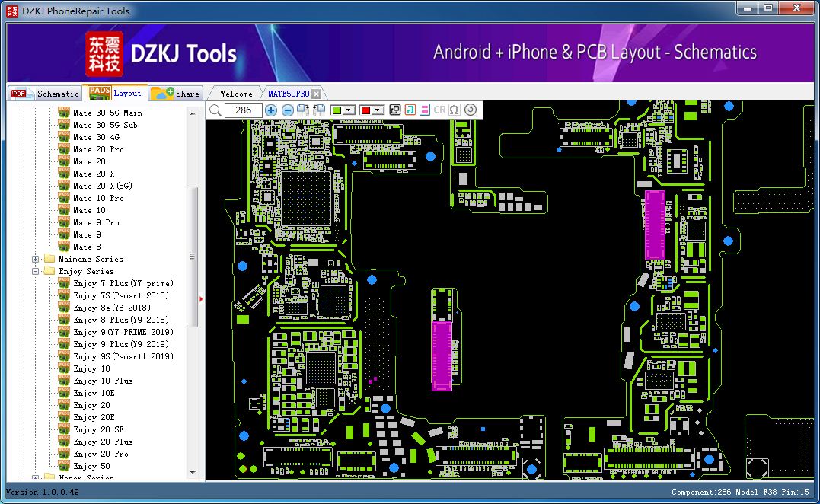Click the circular refresh icon in toolbar

[x=471, y=110]
